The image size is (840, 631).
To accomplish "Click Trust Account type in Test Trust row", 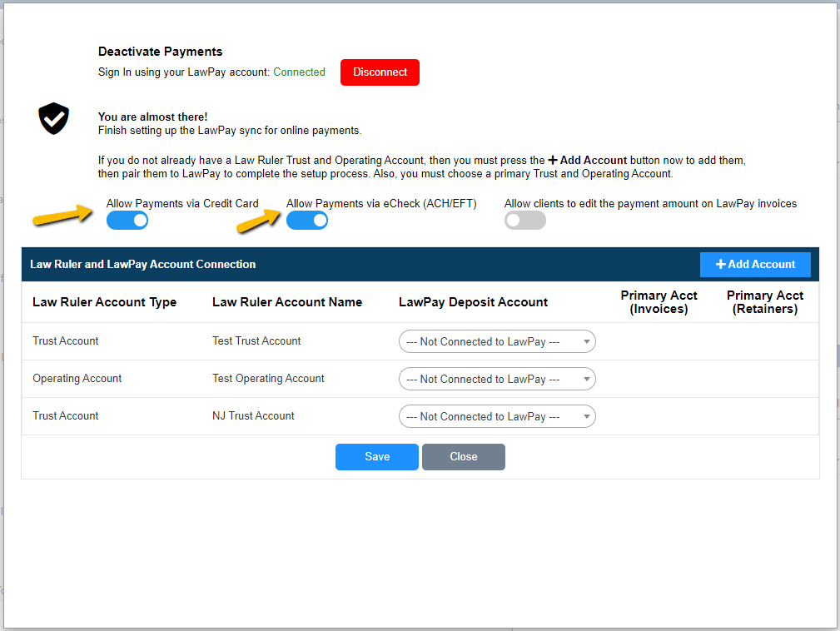I will pos(66,341).
